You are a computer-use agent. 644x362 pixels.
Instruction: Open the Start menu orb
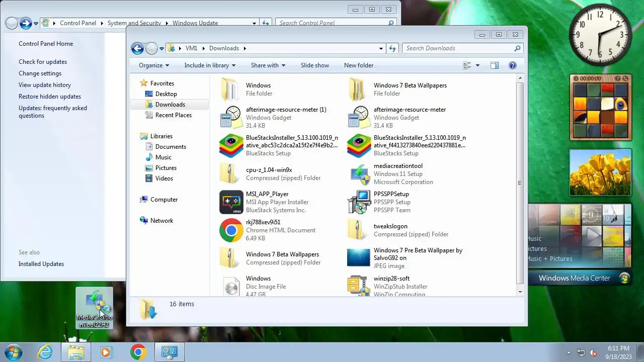click(x=13, y=352)
